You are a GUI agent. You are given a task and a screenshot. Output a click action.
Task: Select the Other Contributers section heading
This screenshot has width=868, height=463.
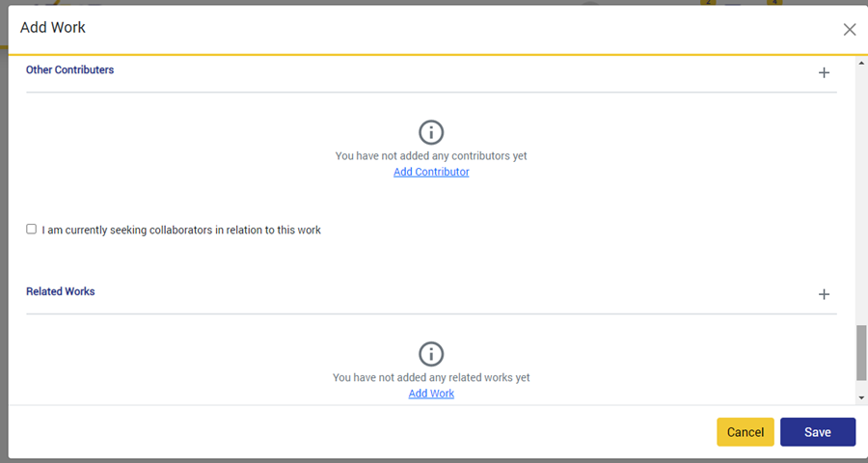(69, 70)
